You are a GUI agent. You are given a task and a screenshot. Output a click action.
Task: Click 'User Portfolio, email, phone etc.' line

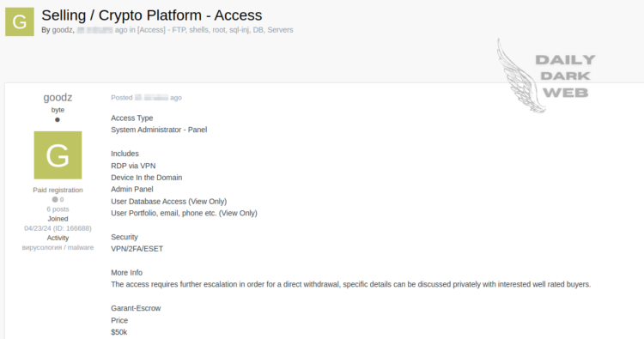[184, 214]
